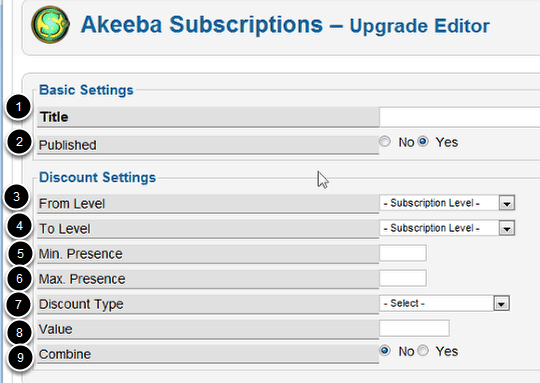The height and width of the screenshot is (383, 540).
Task: Click numbered marker 1 beside Title
Action: [19, 107]
